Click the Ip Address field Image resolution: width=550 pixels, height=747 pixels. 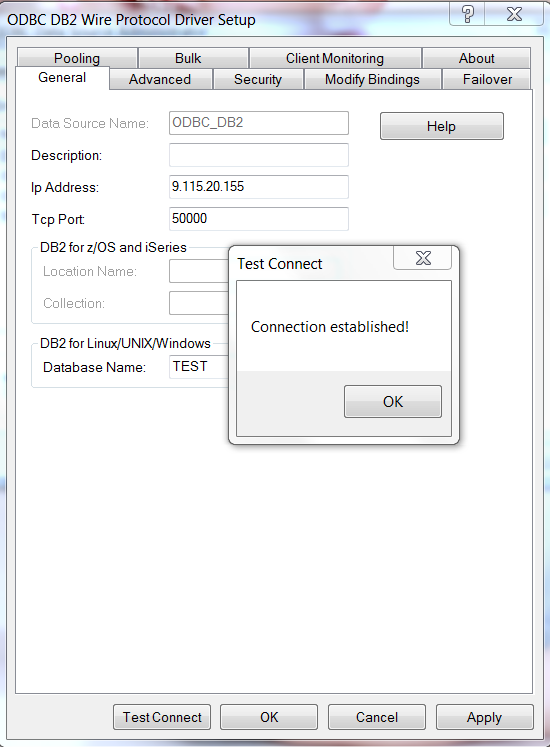click(x=259, y=187)
